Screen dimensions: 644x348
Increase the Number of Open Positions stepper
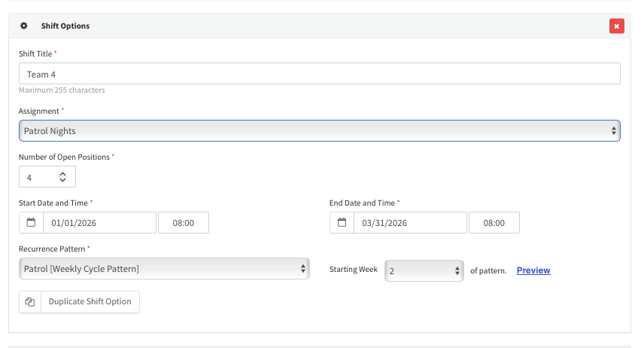click(63, 174)
